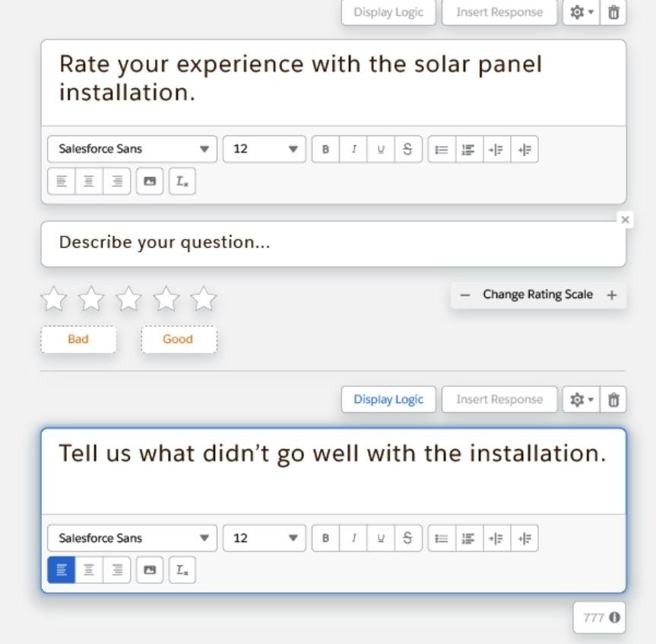Click the Describe your question field
The height and width of the screenshot is (644, 656).
pyautogui.click(x=333, y=243)
